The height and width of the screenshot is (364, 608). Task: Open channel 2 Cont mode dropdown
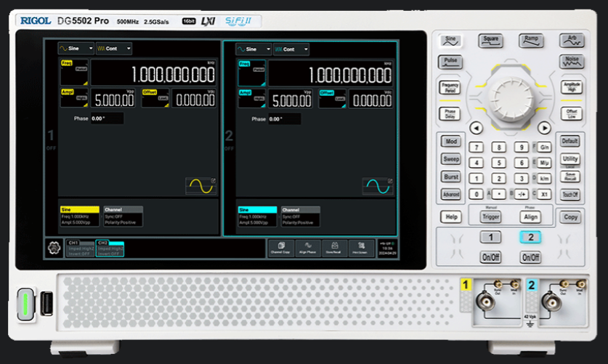tap(291, 49)
